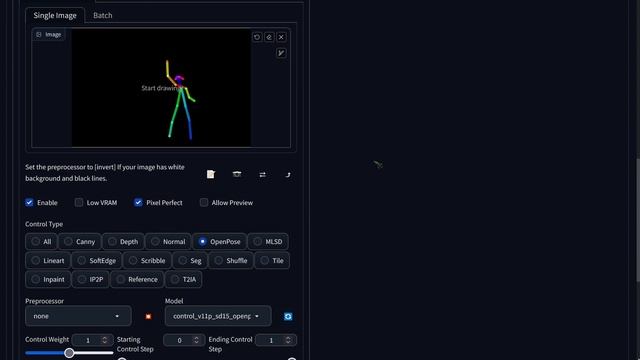Switch to the Batch tab
The height and width of the screenshot is (360, 640).
coord(102,15)
